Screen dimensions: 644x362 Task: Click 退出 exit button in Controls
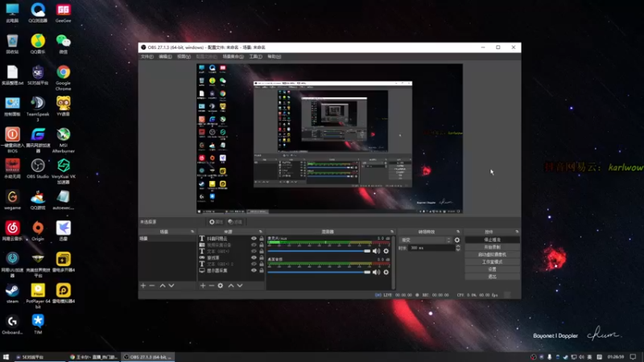click(492, 277)
